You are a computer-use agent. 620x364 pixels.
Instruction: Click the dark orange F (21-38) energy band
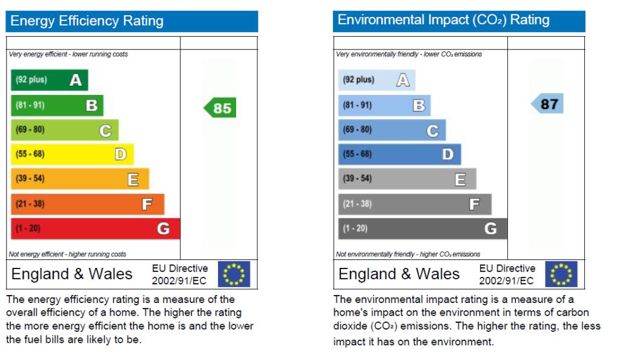click(88, 204)
